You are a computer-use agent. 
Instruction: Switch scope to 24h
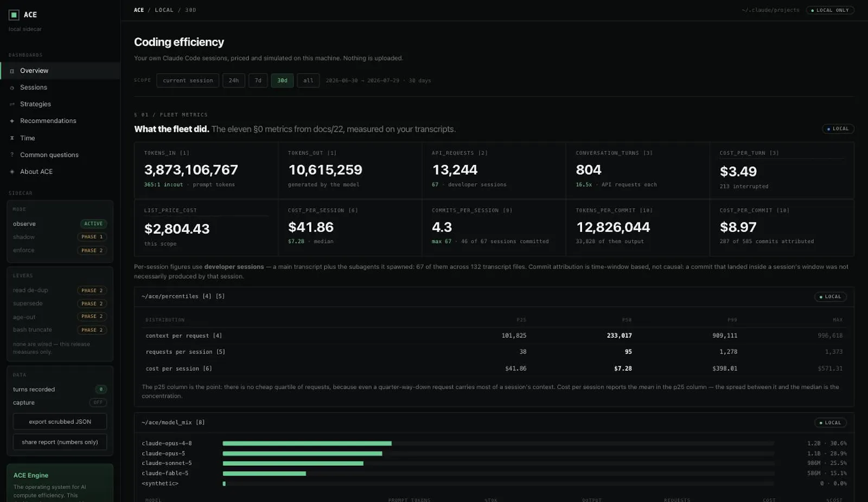point(234,80)
